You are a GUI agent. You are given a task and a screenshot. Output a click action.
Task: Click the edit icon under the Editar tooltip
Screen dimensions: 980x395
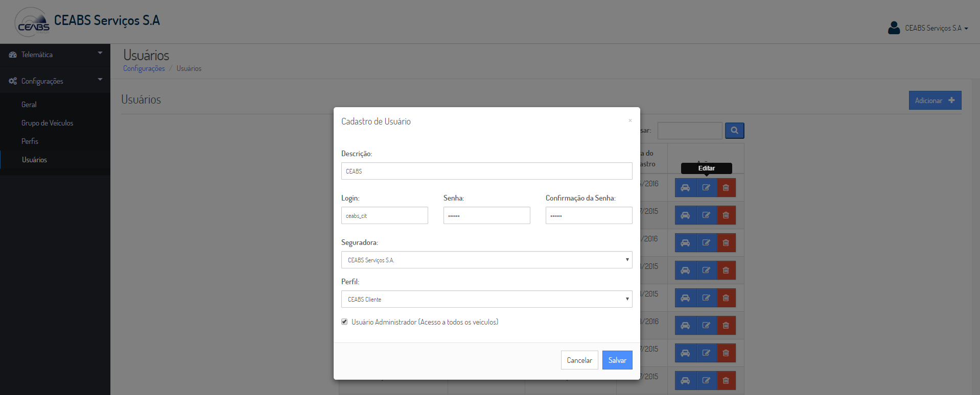point(706,188)
